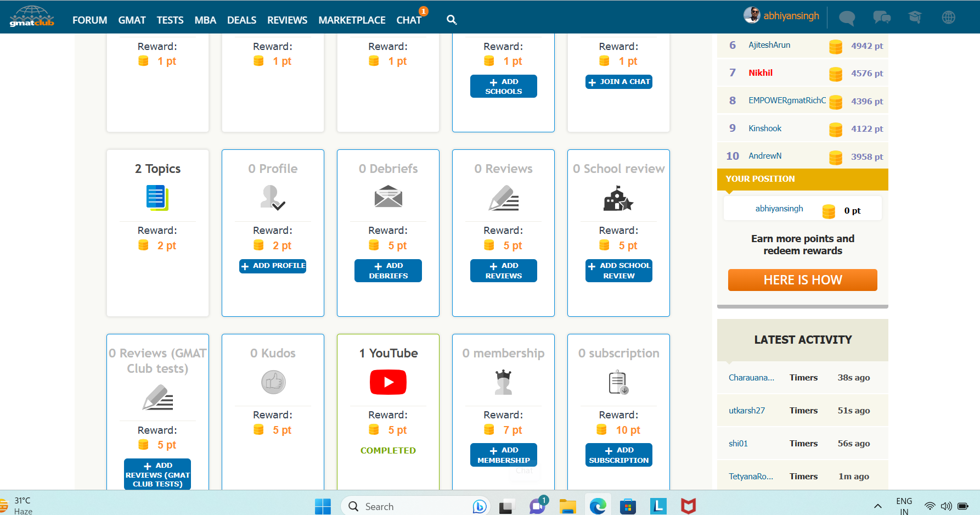Click ADD SUBSCRIPTION button
980x515 pixels.
point(618,455)
